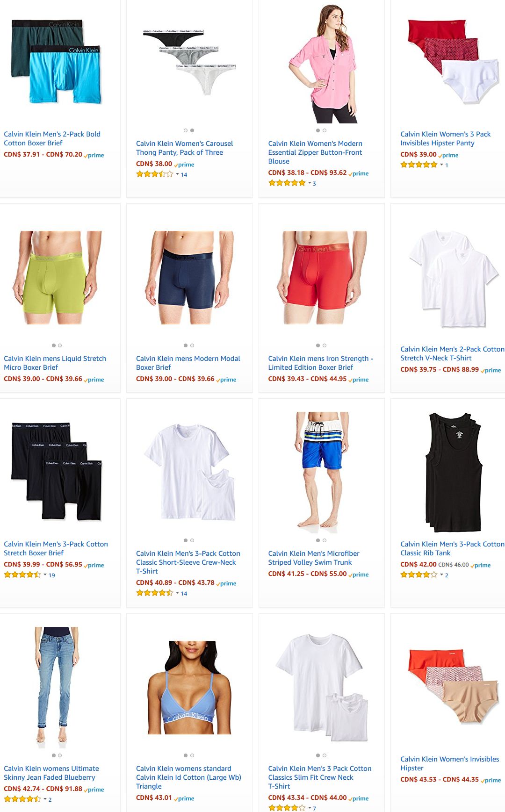Viewport: 505px width, 812px height.
Task: Switch to second image dot of Carousel Thong
Action: (x=192, y=130)
